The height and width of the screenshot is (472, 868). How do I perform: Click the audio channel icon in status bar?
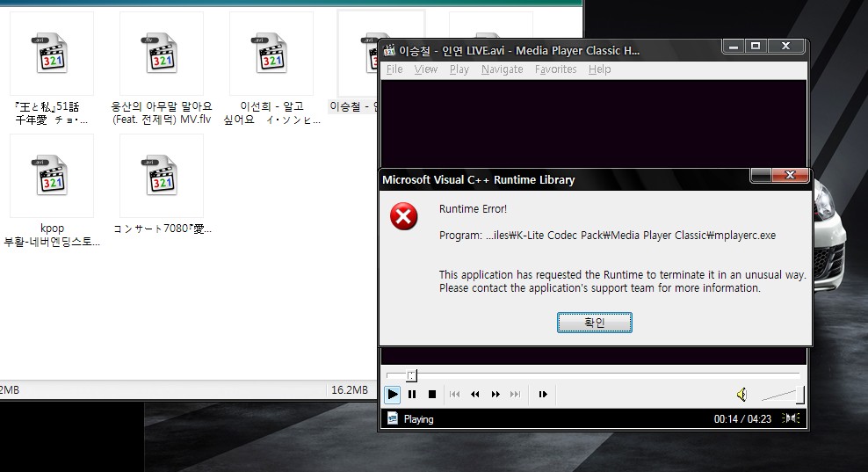coord(791,418)
